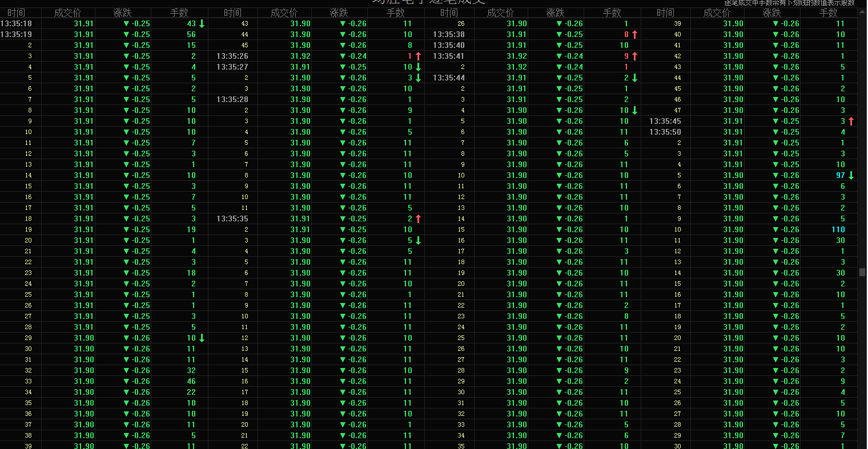Click the vertical scrollbar thumb
This screenshot has width=868, height=449.
tap(862, 272)
